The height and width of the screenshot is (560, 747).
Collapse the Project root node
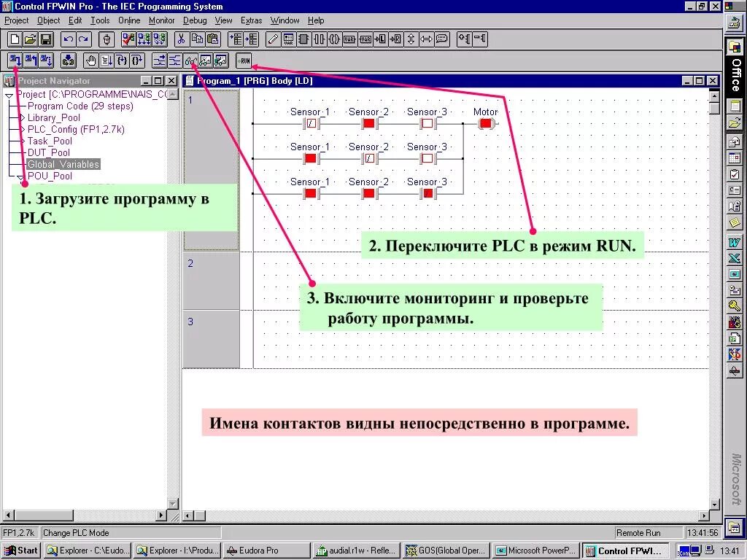9,96
